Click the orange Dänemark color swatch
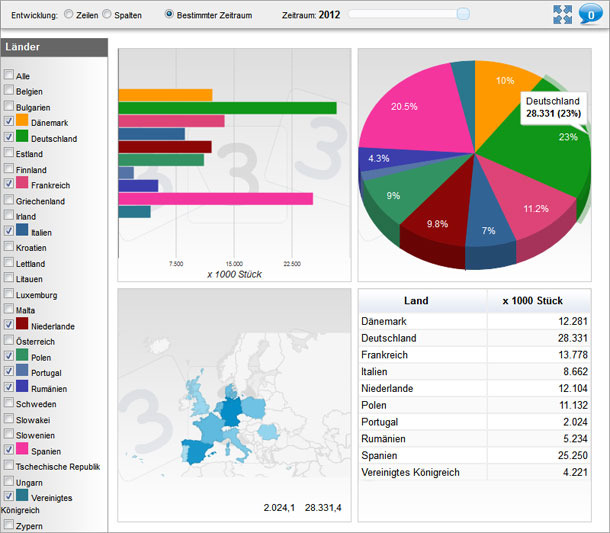Image resolution: width=610 pixels, height=533 pixels. coord(22,120)
